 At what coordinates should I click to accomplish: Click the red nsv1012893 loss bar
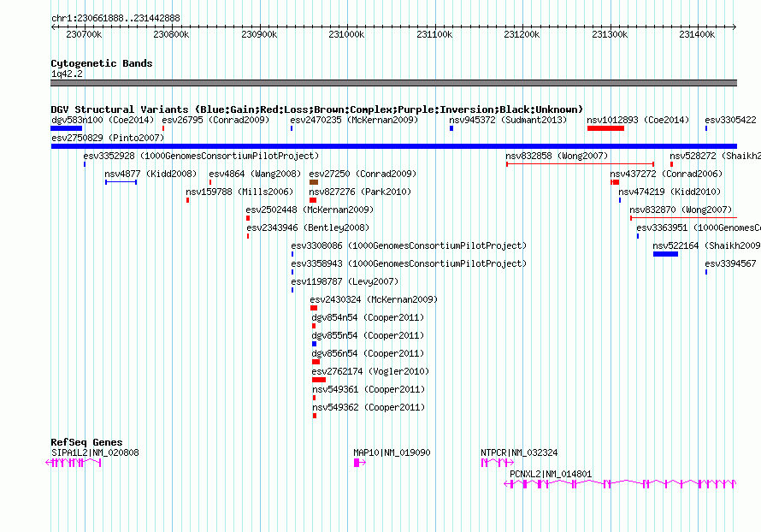[x=605, y=128]
